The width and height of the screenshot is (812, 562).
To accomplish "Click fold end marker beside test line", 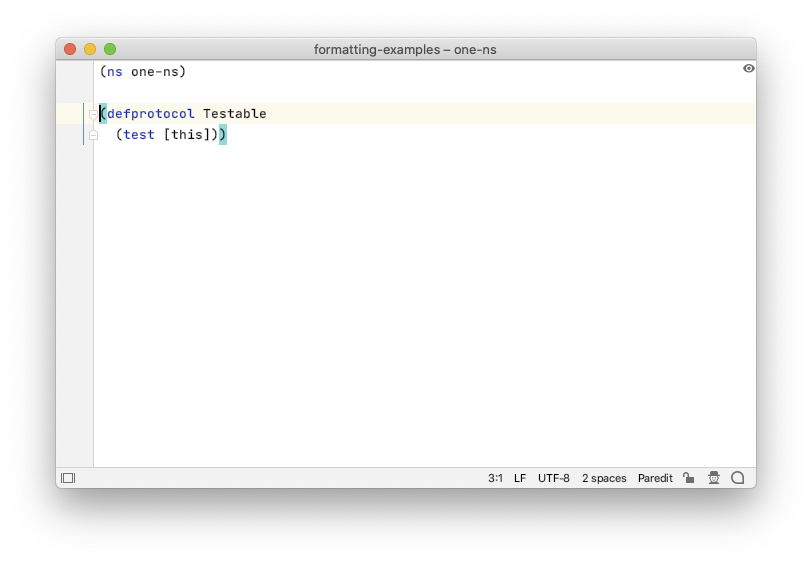I will pyautogui.click(x=93, y=135).
